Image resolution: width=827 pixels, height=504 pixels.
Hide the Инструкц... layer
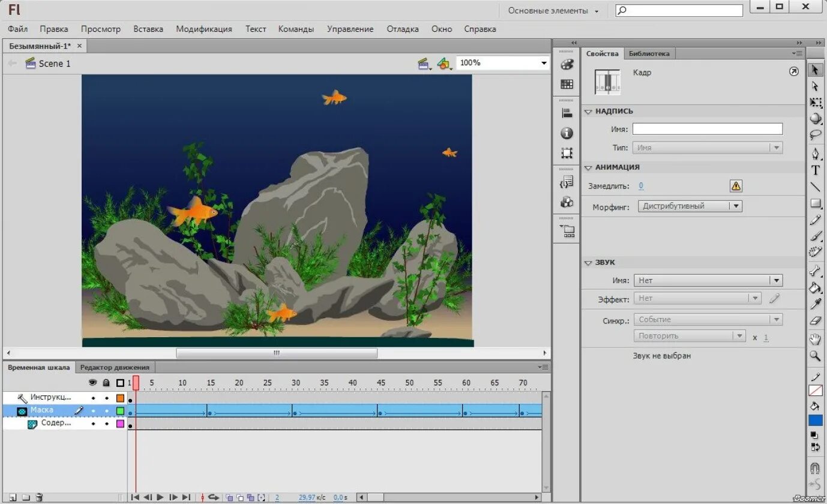click(x=93, y=398)
